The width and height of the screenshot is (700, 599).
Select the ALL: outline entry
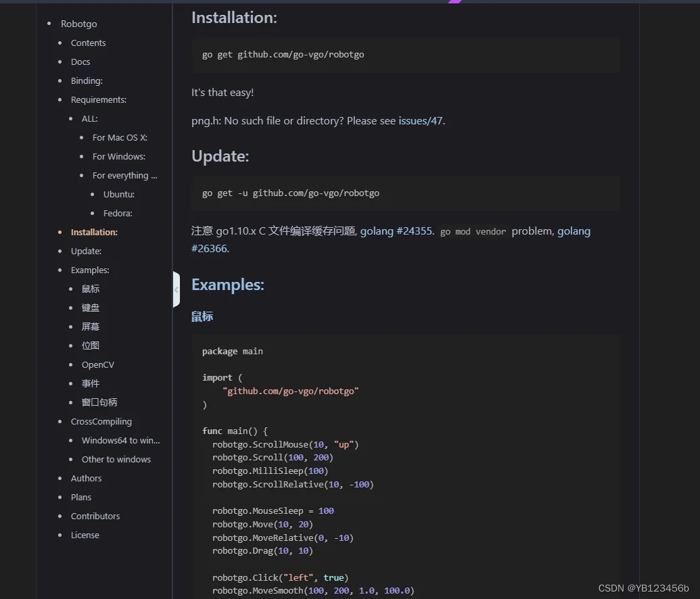tap(89, 119)
